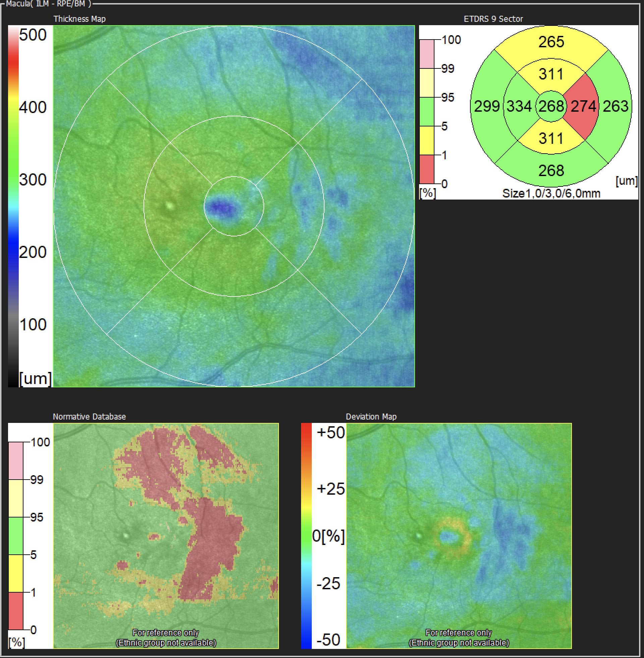Click the outer right sector value 263
644x658 pixels.
[x=616, y=106]
